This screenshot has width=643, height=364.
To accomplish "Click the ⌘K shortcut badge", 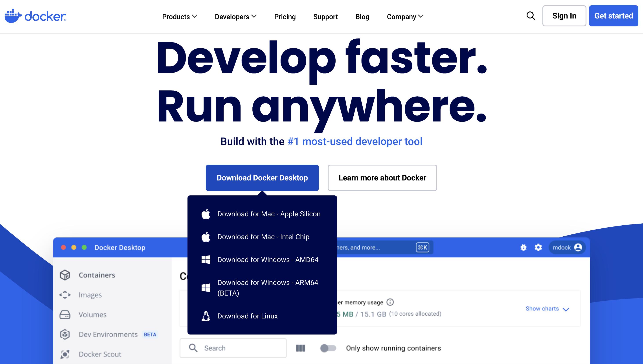I will (x=423, y=248).
